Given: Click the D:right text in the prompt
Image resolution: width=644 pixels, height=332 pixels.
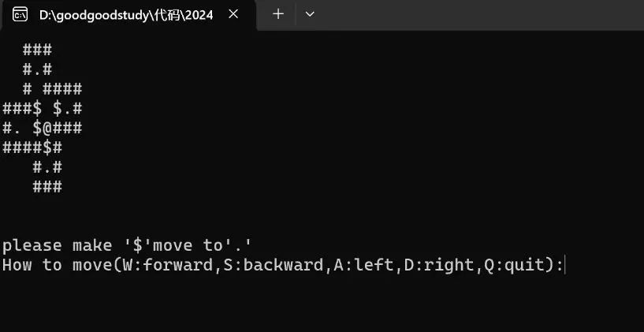Looking at the screenshot, I should click(440, 265).
